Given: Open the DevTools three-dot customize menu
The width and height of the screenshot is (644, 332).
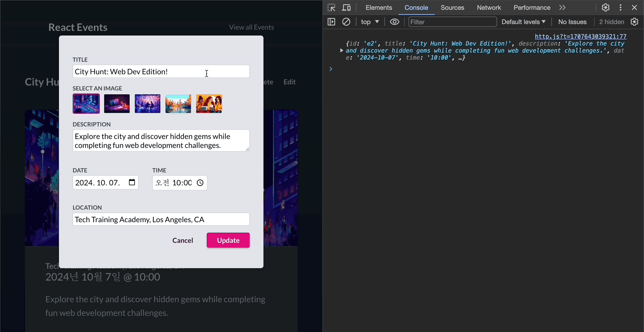Looking at the screenshot, I should click(x=621, y=8).
